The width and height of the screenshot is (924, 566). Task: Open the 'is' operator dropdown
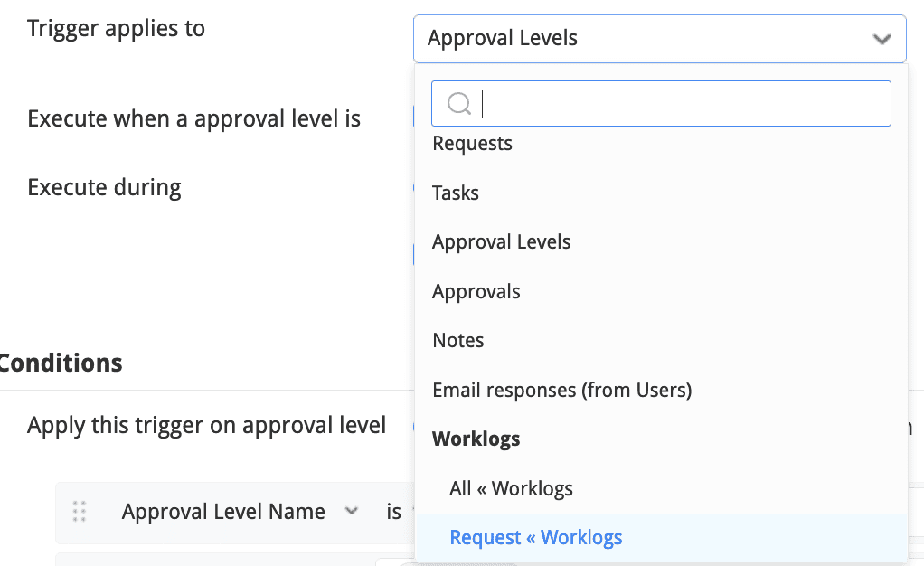[x=395, y=512]
